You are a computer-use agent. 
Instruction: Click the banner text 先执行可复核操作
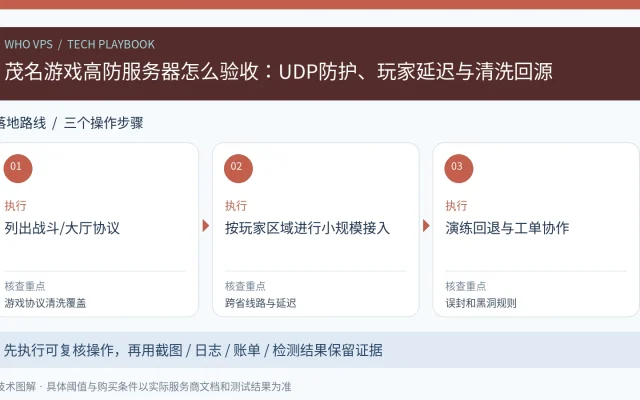(x=59, y=350)
